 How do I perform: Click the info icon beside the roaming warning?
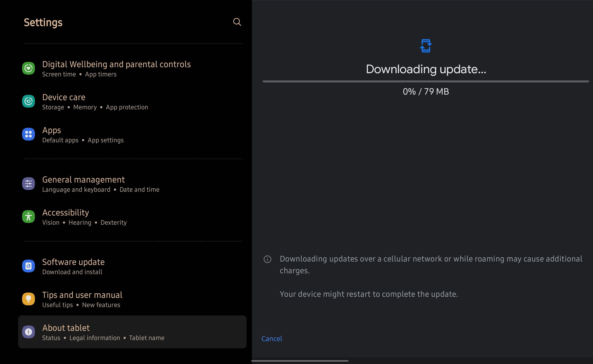pyautogui.click(x=267, y=259)
